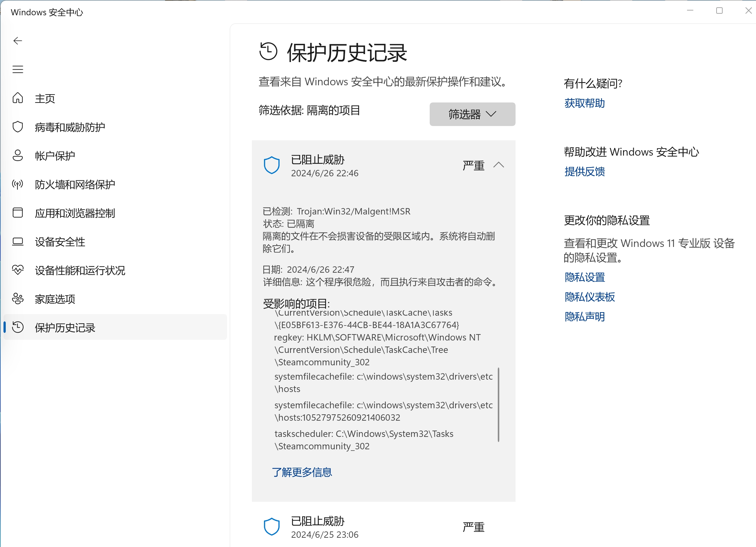756x547 pixels.
Task: Open 应用和浏览器控制 section
Action: point(115,213)
